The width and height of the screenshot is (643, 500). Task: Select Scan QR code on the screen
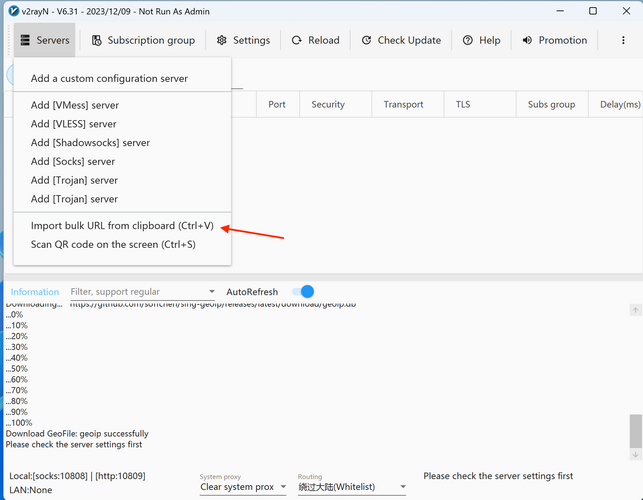click(113, 244)
